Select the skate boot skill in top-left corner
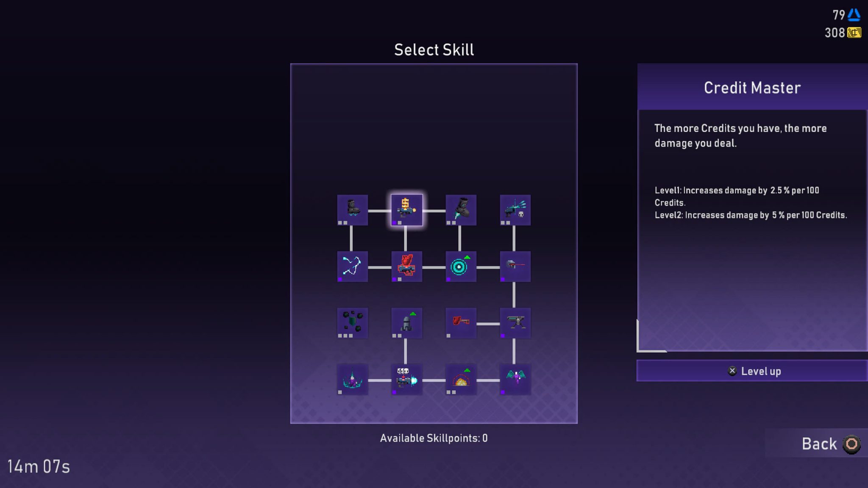 (x=352, y=210)
